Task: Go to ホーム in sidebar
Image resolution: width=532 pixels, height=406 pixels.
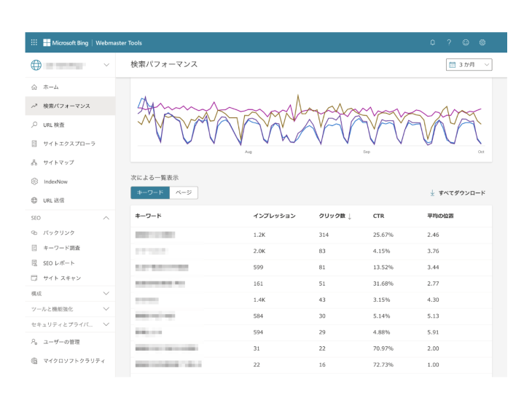Action: (x=50, y=87)
